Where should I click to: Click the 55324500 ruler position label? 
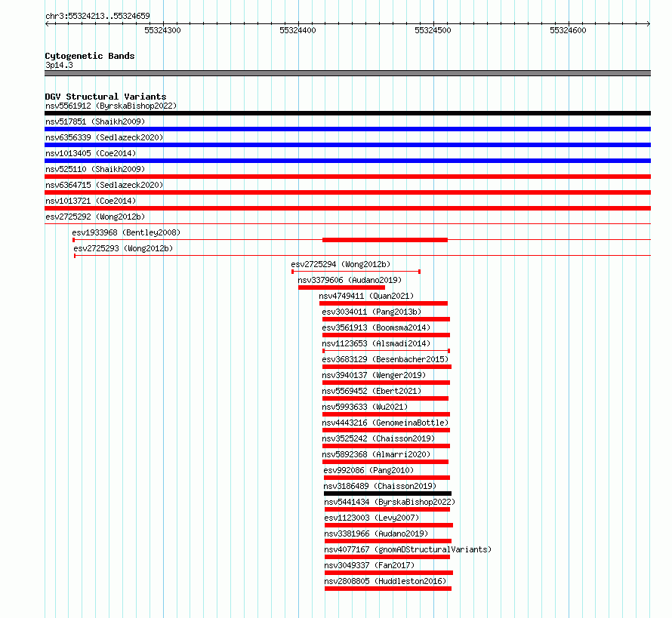click(433, 30)
